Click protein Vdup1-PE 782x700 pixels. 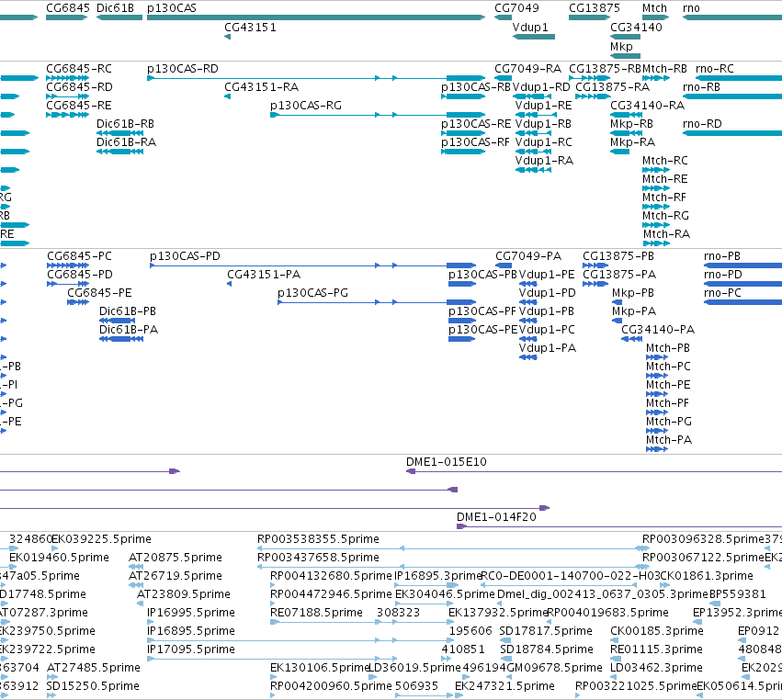pyautogui.click(x=547, y=275)
